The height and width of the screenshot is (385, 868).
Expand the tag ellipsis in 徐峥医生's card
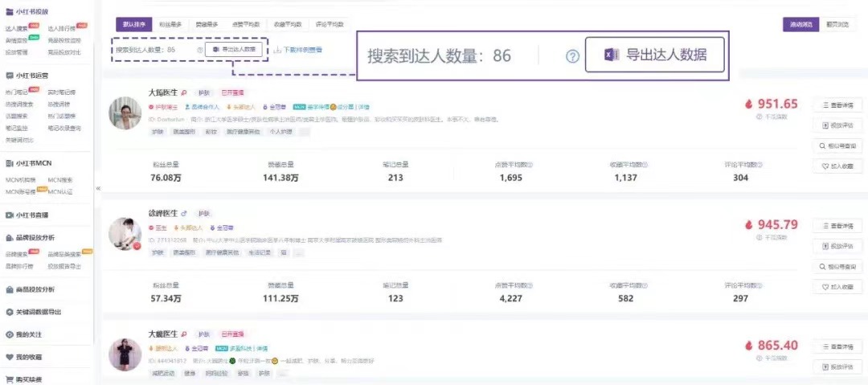click(x=298, y=252)
